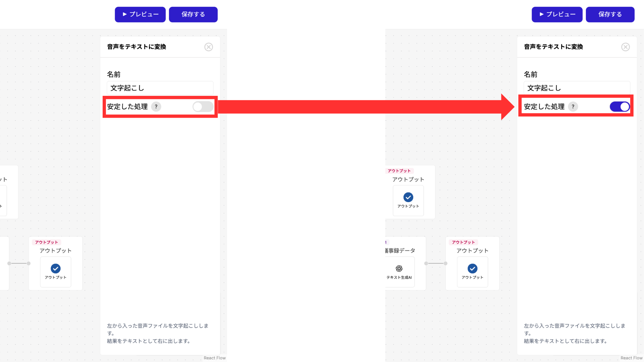This screenshot has height=362, width=644.
Task: Enable the off 安定した処理 toggle
Action: point(203,107)
